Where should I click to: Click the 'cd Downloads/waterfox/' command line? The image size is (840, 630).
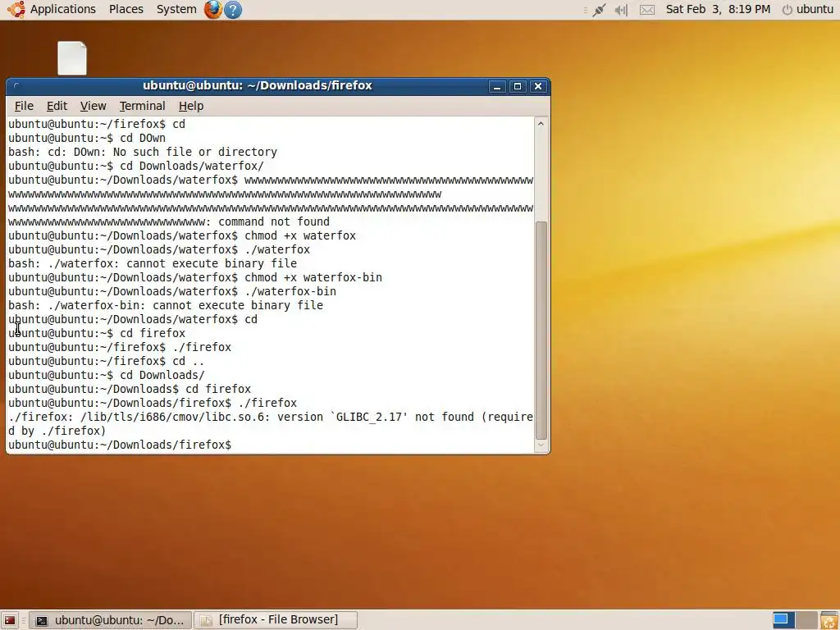pos(136,166)
